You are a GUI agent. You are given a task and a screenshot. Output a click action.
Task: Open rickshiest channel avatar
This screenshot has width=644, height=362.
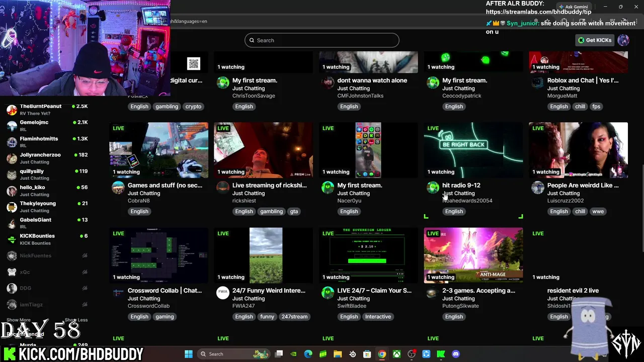[223, 188]
